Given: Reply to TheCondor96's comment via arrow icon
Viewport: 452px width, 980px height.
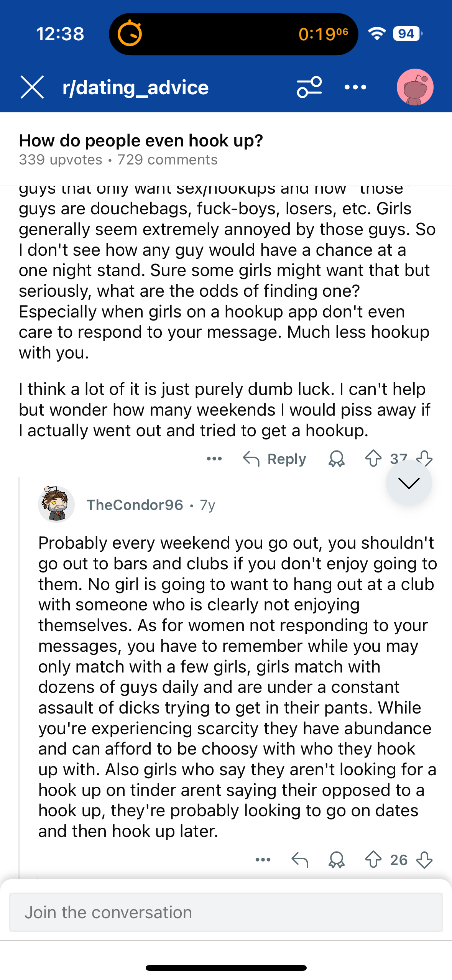Looking at the screenshot, I should point(300,860).
